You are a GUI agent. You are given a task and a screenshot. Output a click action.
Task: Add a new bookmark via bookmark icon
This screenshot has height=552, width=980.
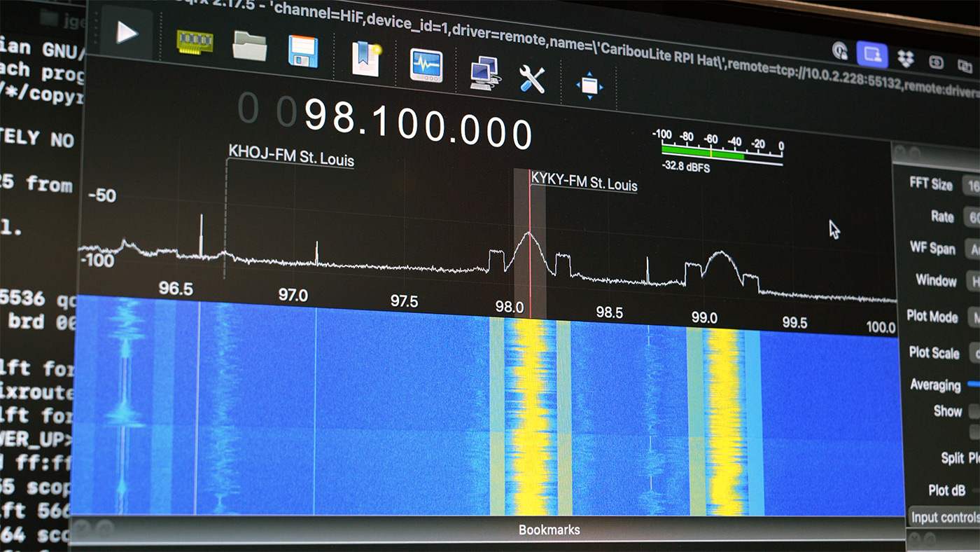click(365, 59)
